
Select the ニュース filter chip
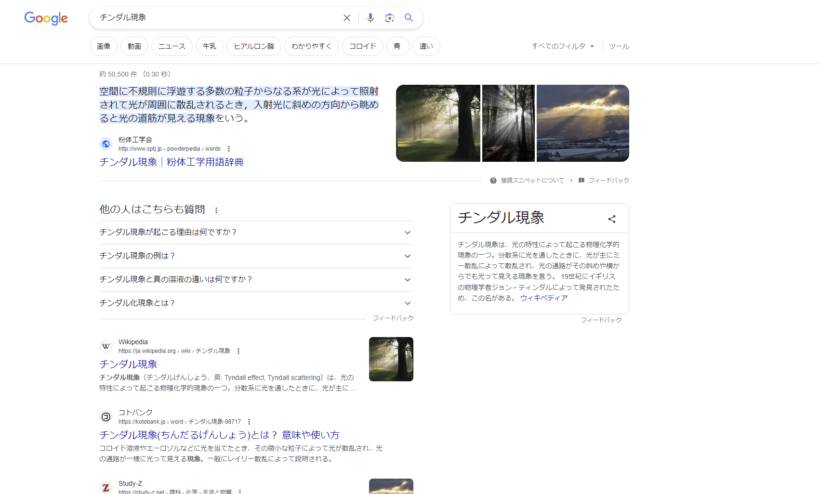171,46
